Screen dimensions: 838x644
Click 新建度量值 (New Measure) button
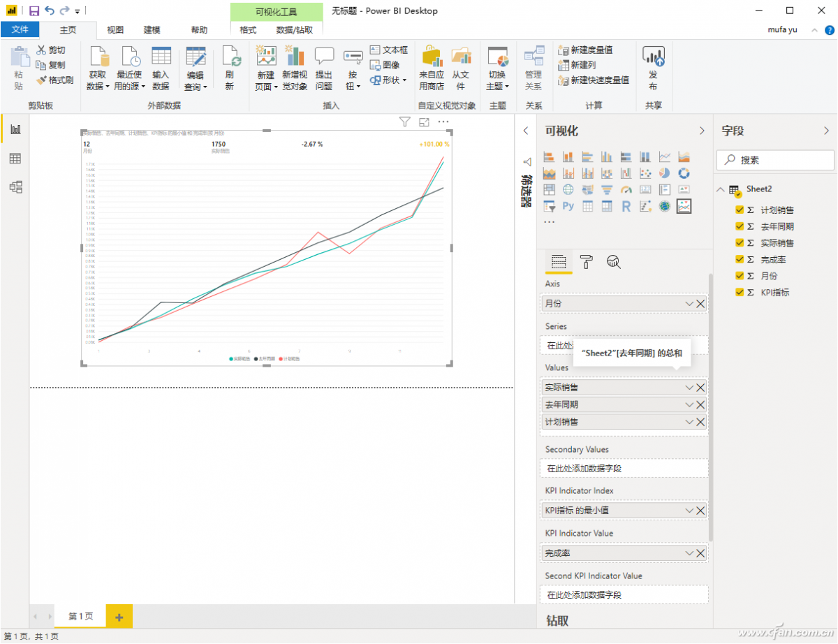tap(585, 50)
